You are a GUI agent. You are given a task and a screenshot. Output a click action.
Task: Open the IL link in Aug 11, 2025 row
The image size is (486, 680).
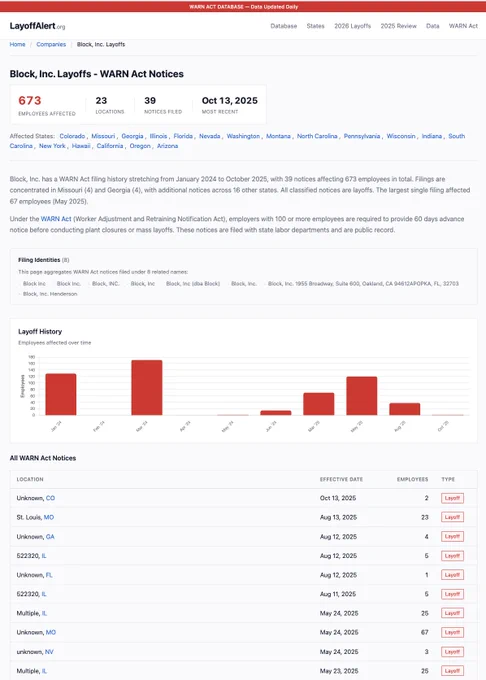click(44, 594)
